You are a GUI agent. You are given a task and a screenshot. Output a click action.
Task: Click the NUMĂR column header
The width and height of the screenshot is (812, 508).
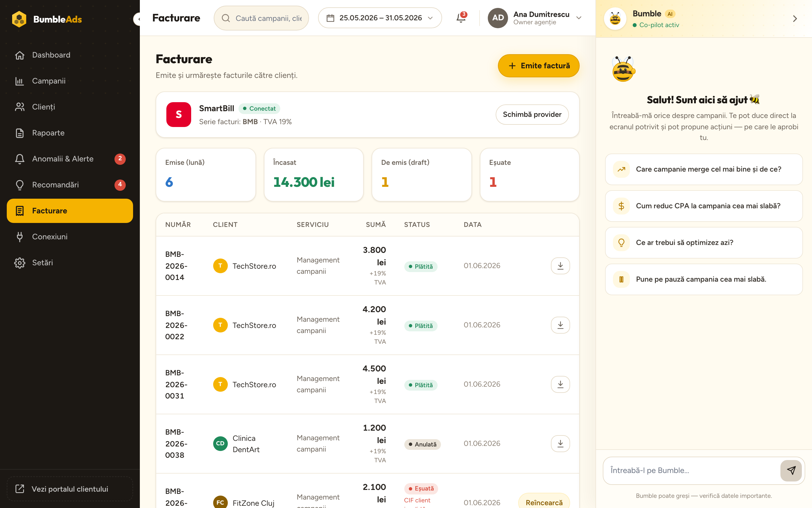[178, 224]
